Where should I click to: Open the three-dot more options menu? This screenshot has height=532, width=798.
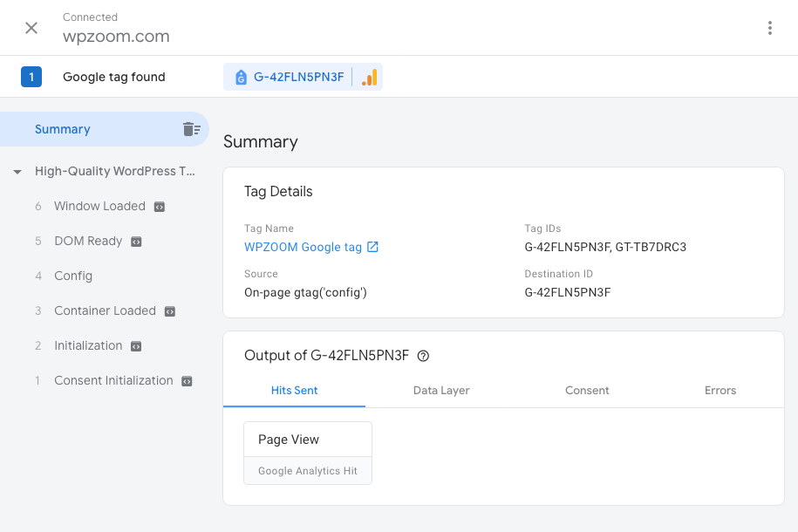(x=769, y=28)
